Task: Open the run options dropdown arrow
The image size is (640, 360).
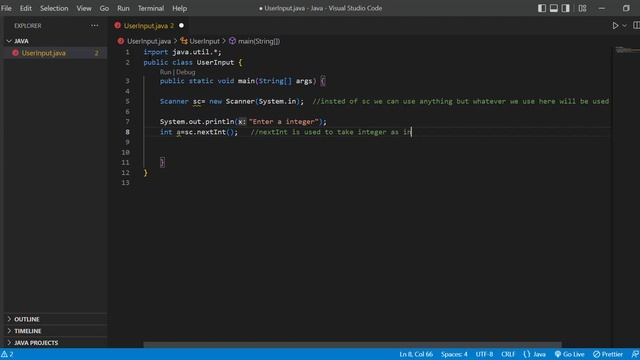Action: (x=624, y=26)
